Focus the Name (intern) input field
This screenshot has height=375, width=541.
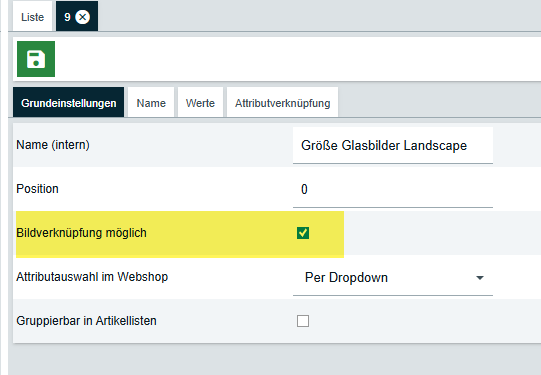[393, 145]
